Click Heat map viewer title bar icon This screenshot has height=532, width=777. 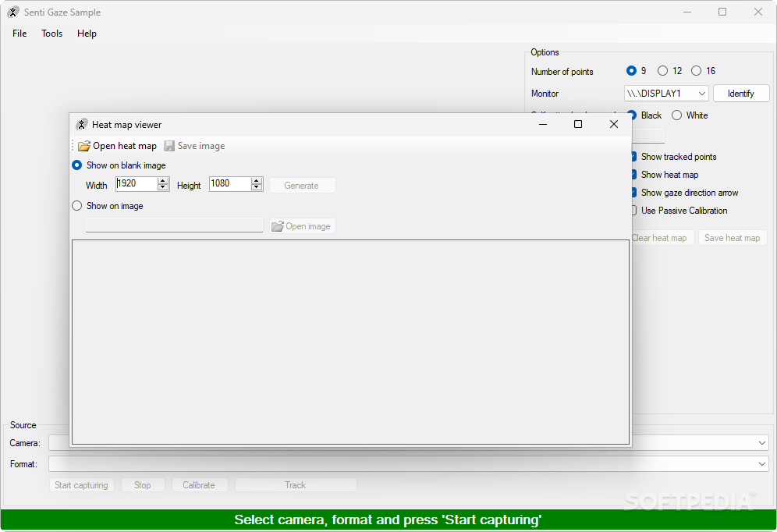(82, 124)
